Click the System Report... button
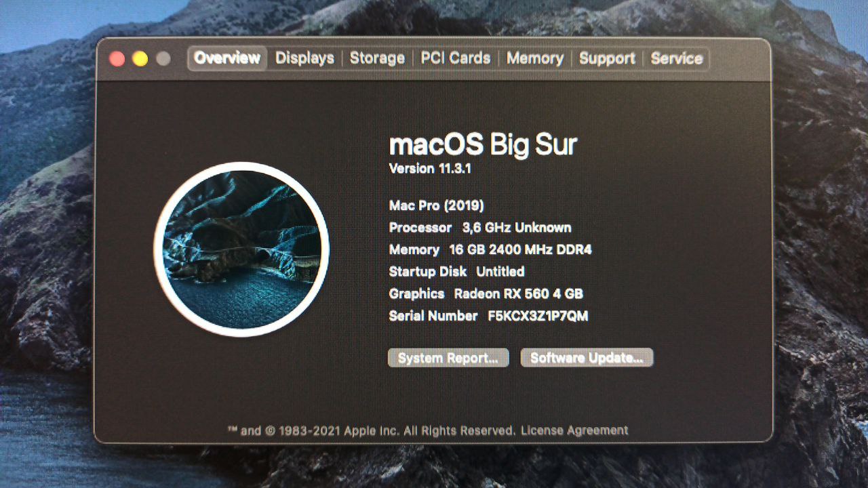The image size is (868, 488). (448, 358)
